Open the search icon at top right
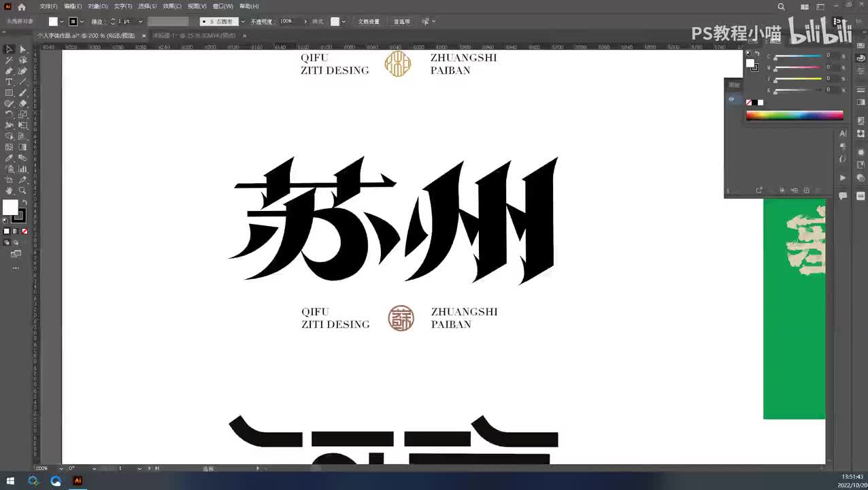This screenshot has width=868, height=490. point(781,6)
